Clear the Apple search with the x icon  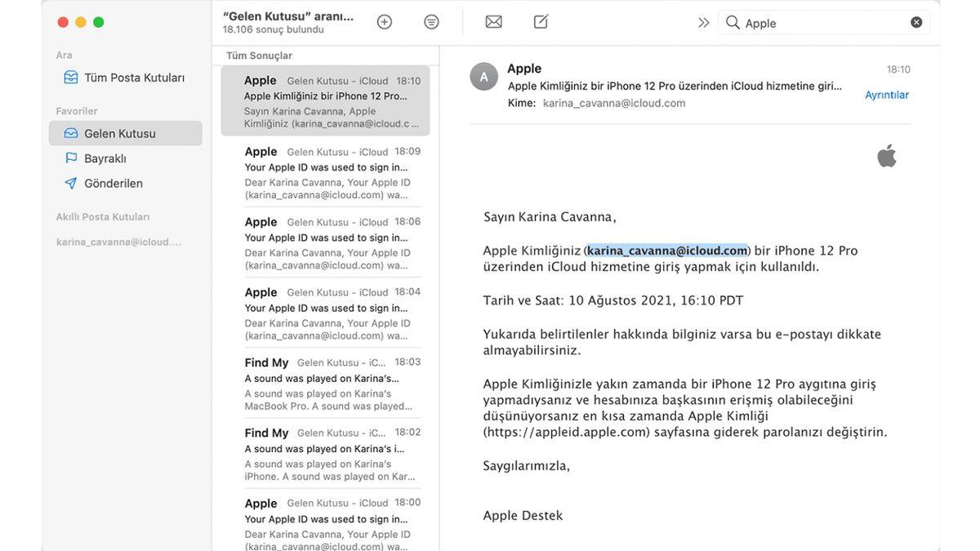point(917,22)
